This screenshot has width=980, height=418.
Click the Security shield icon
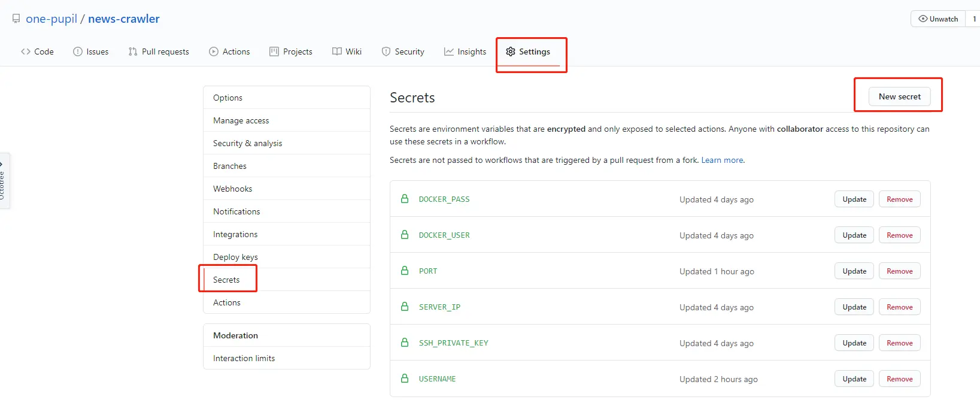tap(386, 52)
